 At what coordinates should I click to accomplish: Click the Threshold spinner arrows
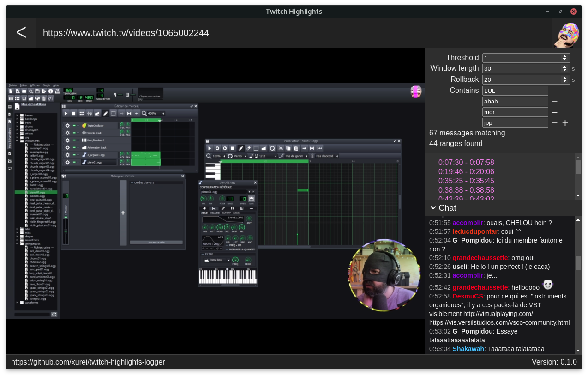(x=564, y=58)
